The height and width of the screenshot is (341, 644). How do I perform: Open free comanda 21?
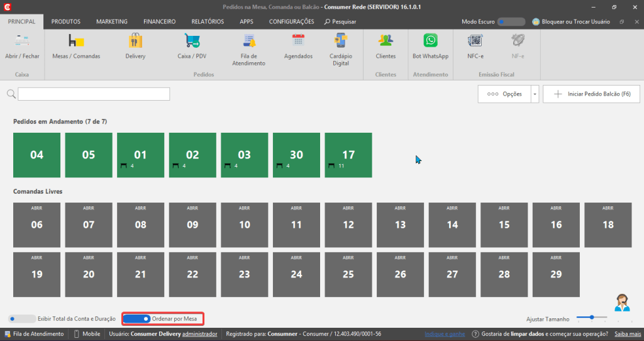pyautogui.click(x=140, y=274)
